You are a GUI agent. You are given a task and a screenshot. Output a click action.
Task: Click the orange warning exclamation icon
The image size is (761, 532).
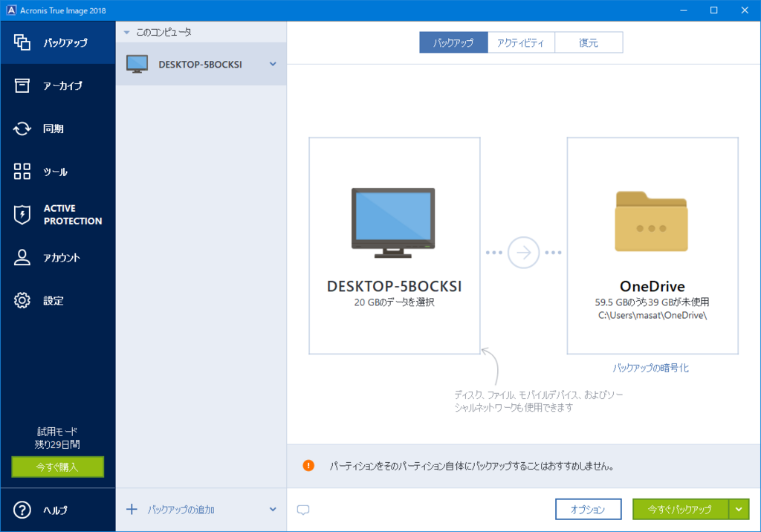[308, 465]
